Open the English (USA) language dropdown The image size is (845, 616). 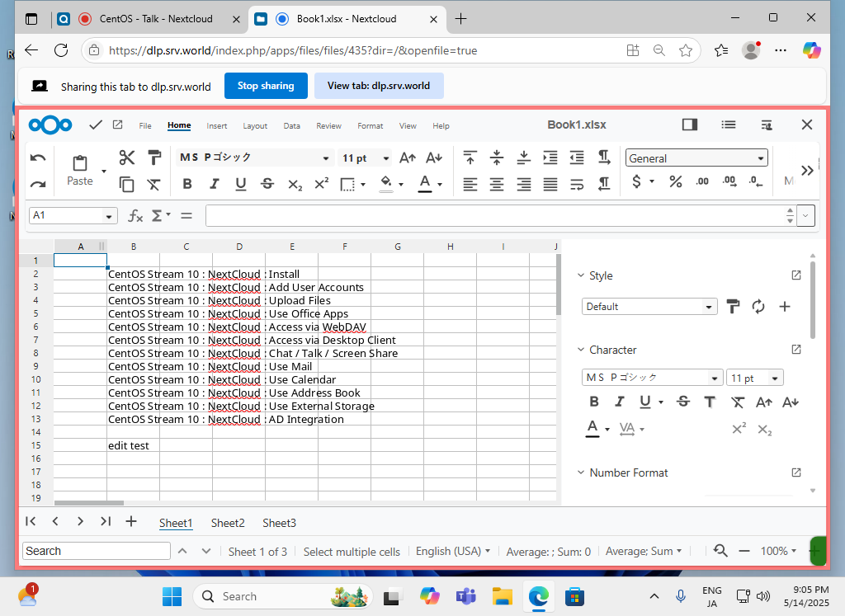point(453,551)
